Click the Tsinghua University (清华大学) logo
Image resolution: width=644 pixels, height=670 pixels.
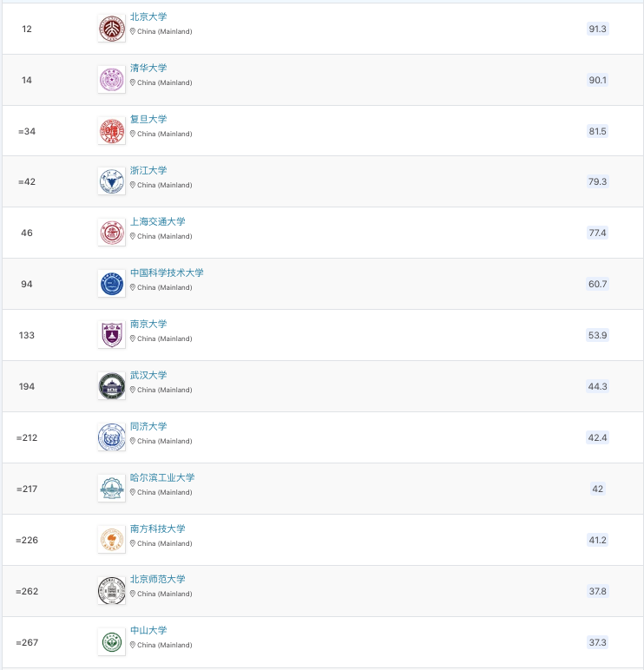111,80
